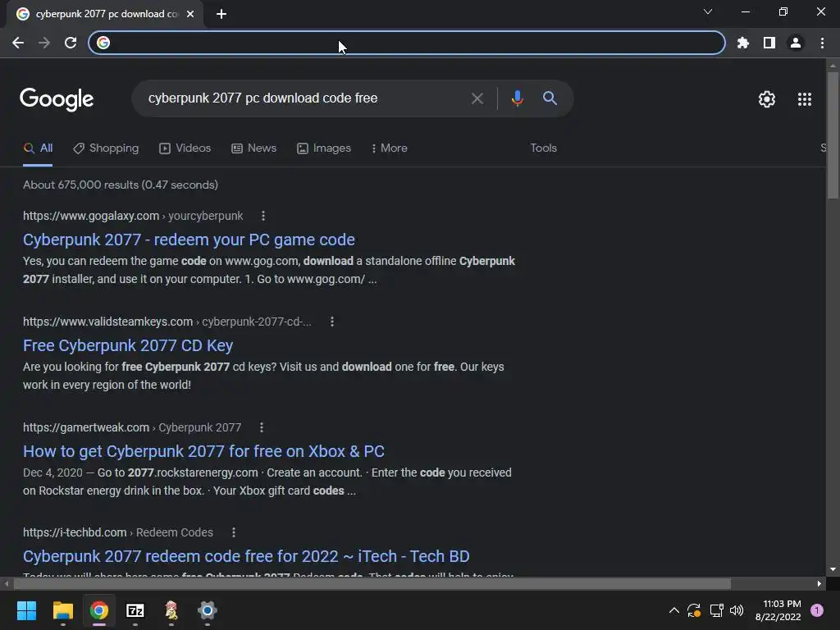Viewport: 840px width, 630px height.
Task: Open File Explorer from taskbar
Action: click(x=62, y=610)
